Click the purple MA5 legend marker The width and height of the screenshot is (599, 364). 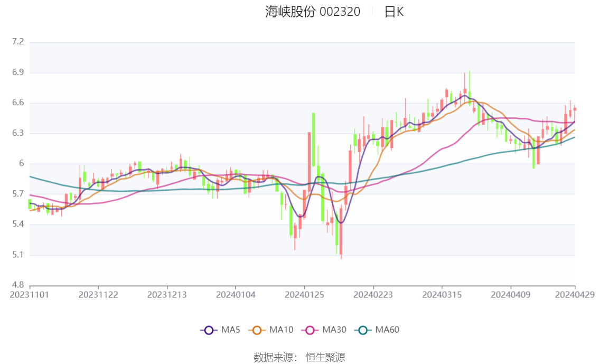coord(209,330)
